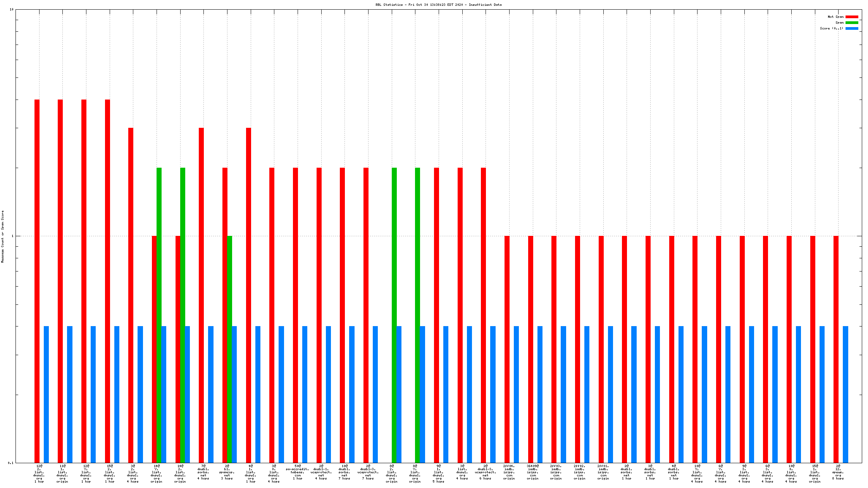868x488 pixels.
Task: Click the 'Message Count or Spam Score' axis label
Action: (3, 236)
